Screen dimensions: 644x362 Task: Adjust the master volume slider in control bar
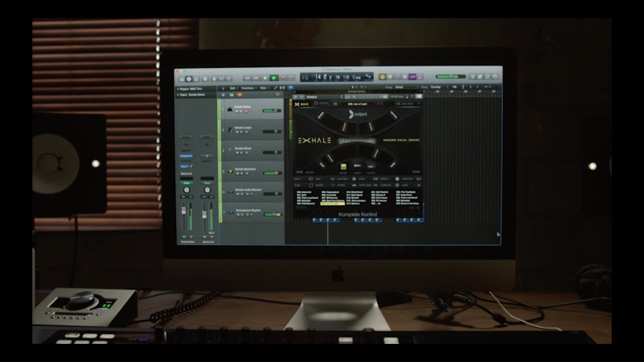451,76
